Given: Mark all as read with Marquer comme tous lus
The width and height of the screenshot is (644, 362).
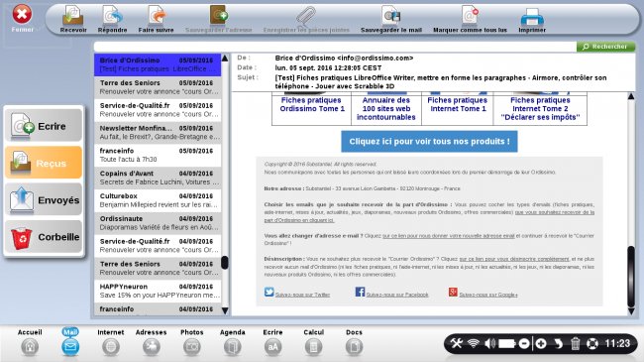Looking at the screenshot, I should [470, 19].
